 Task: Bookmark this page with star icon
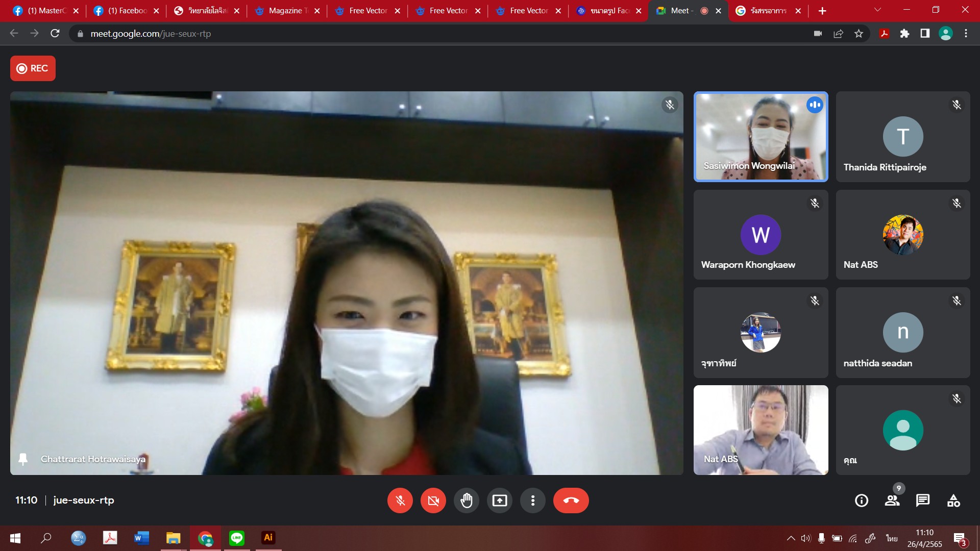[x=859, y=34]
